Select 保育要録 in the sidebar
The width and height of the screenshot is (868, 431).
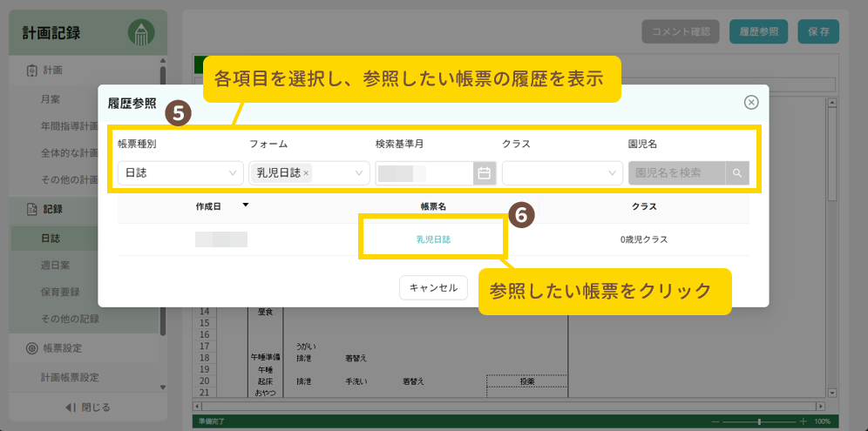61,291
